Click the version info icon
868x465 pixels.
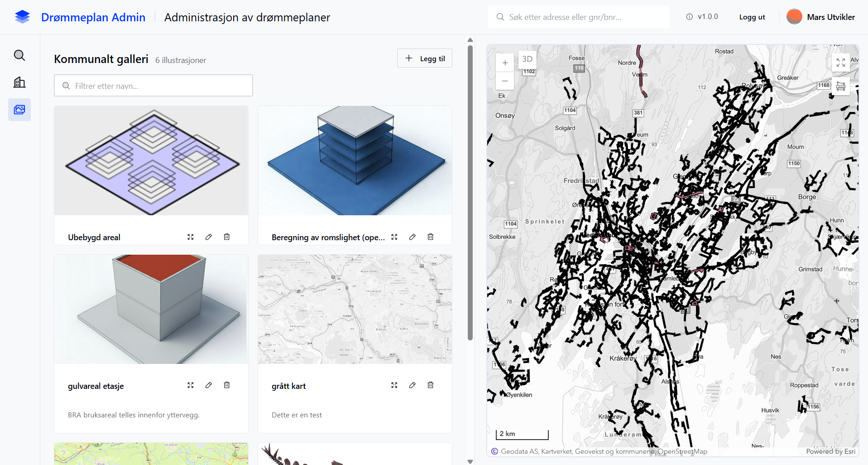coord(689,17)
